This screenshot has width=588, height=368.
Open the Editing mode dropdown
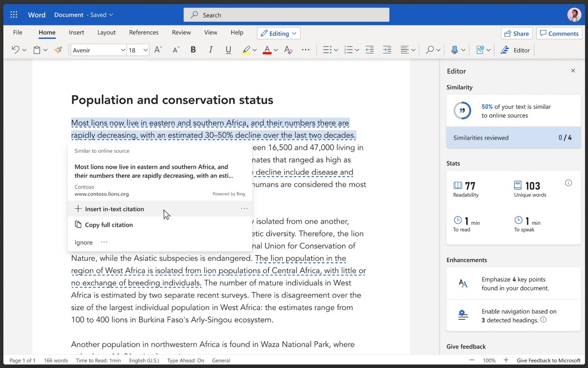(x=279, y=34)
